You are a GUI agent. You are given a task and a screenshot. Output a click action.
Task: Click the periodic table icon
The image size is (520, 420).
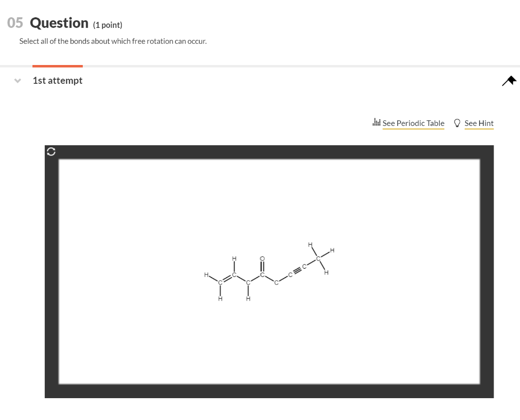tap(376, 122)
